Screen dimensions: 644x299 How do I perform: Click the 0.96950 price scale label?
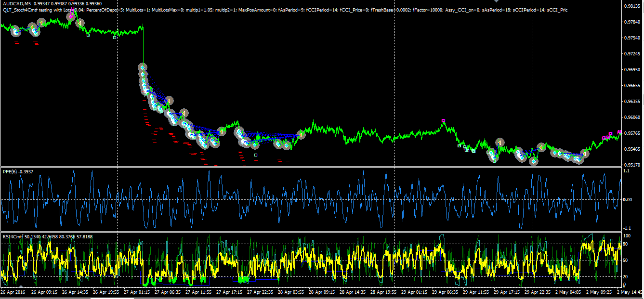631,70
